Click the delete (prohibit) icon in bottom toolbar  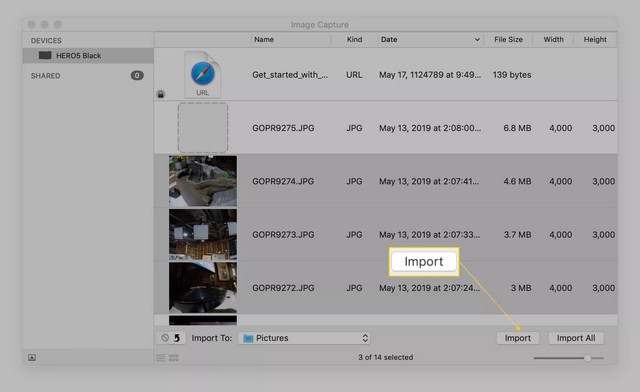click(165, 338)
